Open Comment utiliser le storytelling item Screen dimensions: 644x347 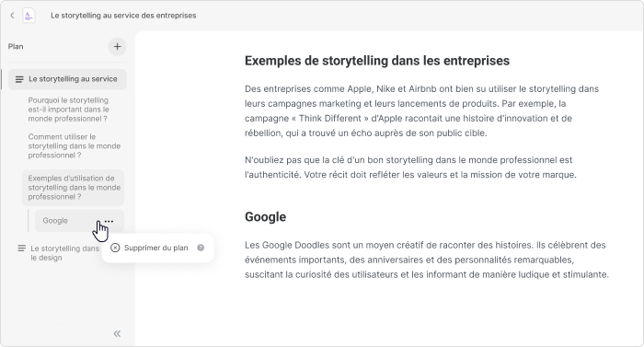[75, 146]
